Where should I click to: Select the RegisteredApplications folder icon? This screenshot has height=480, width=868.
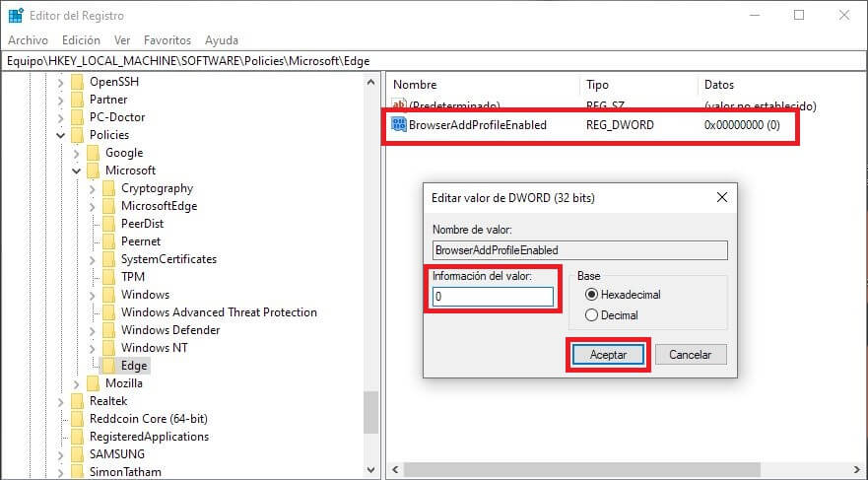pyautogui.click(x=78, y=436)
